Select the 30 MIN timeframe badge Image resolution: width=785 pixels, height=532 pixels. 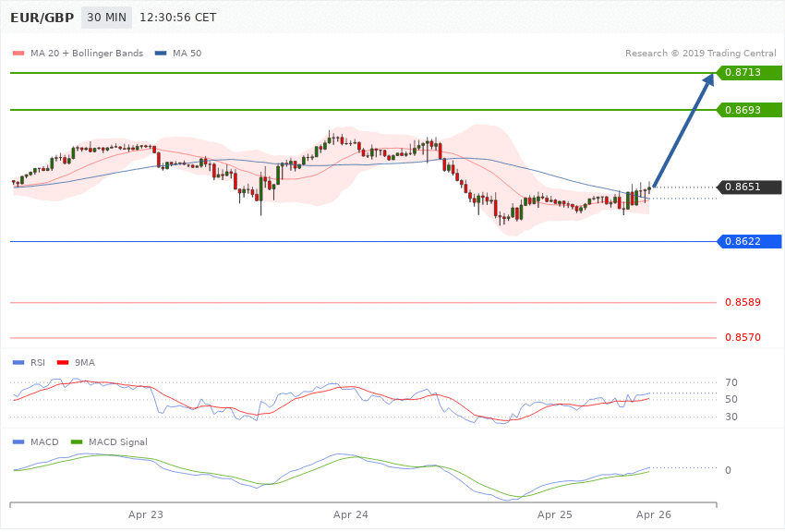(x=106, y=18)
